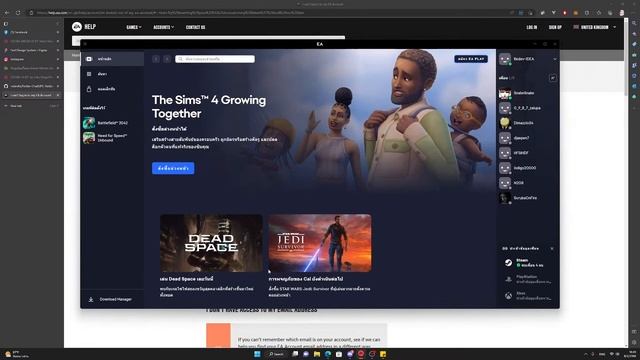Click LOG IN on EA Help page
This screenshot has height=360, width=640.
[x=531, y=27]
